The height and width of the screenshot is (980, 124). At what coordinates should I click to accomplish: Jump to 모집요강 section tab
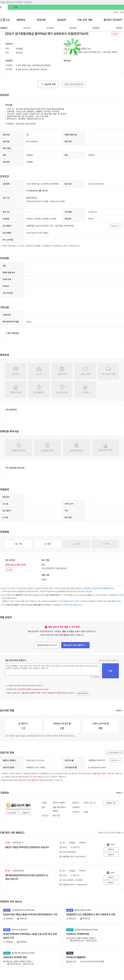4,28
